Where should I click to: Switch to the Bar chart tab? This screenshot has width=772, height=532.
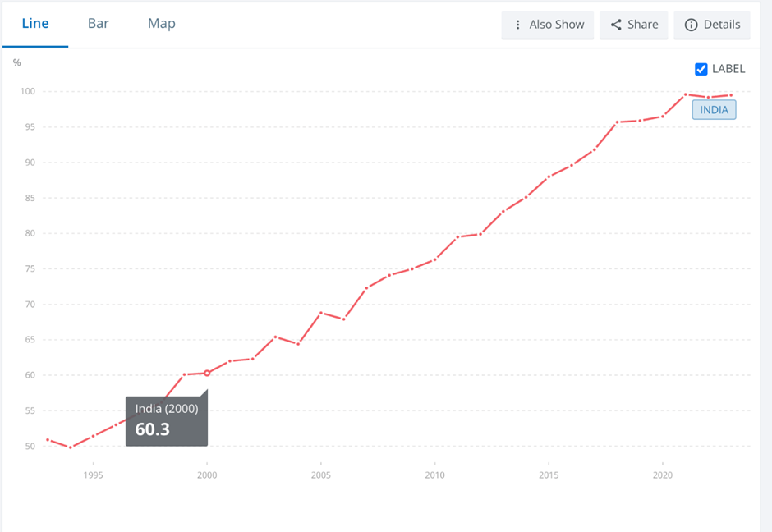99,24
